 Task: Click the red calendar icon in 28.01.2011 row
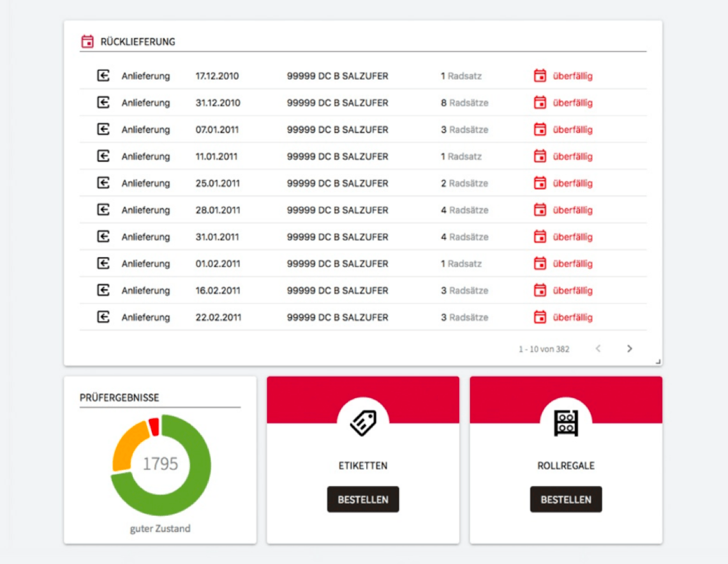click(540, 210)
